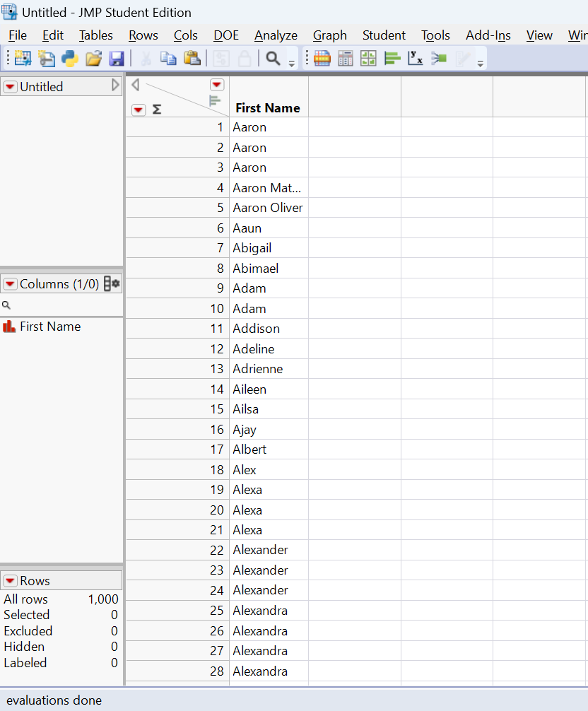Click the Search magnifier toolbar icon
The image size is (588, 711).
tap(273, 59)
